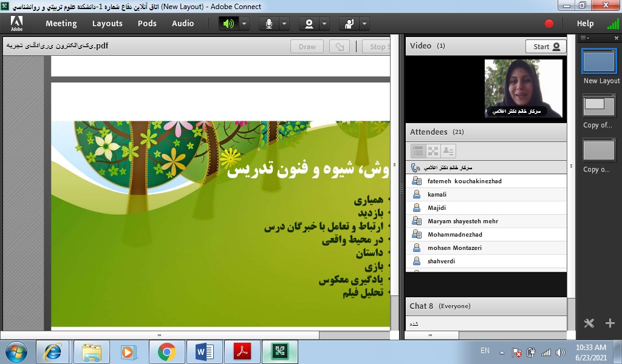Select the New Layout thumbnail
Screen dimensions: 622x364
click(599, 62)
